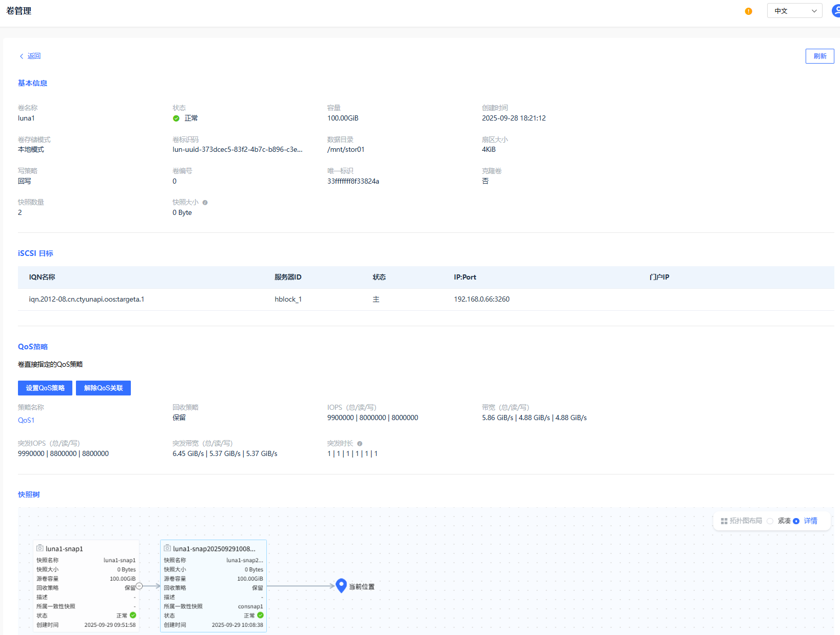This screenshot has height=635, width=840.
Task: Select the 紧凑 layout radio button
Action: tap(770, 521)
